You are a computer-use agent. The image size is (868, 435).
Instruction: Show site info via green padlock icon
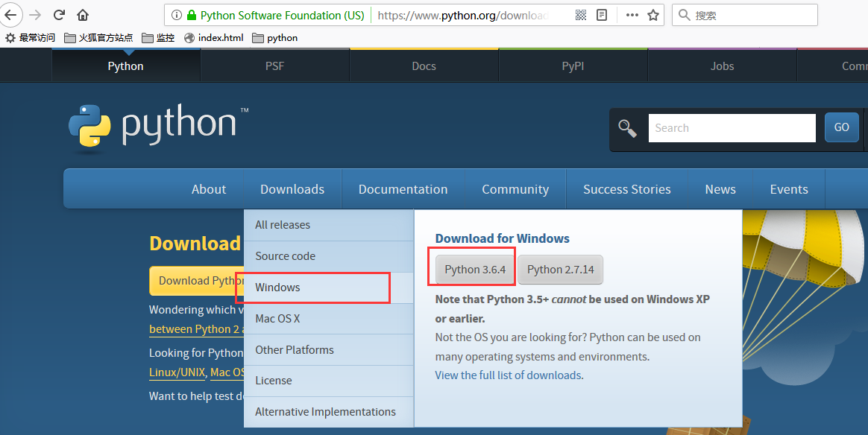point(192,15)
